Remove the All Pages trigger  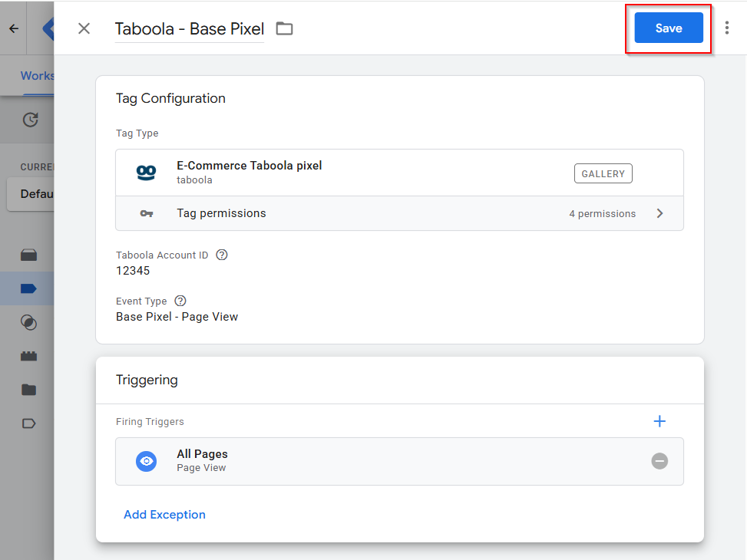coord(659,461)
